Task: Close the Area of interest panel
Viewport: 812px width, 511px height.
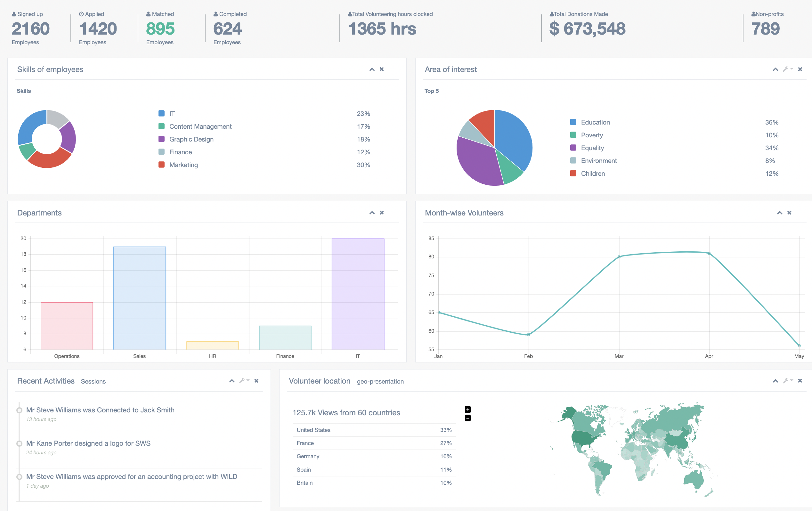Action: 800,69
